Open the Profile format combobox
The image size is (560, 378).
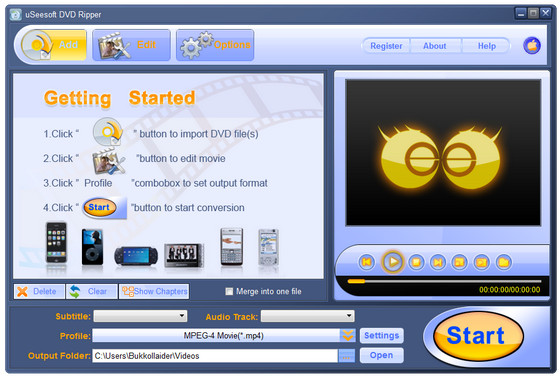tap(224, 335)
